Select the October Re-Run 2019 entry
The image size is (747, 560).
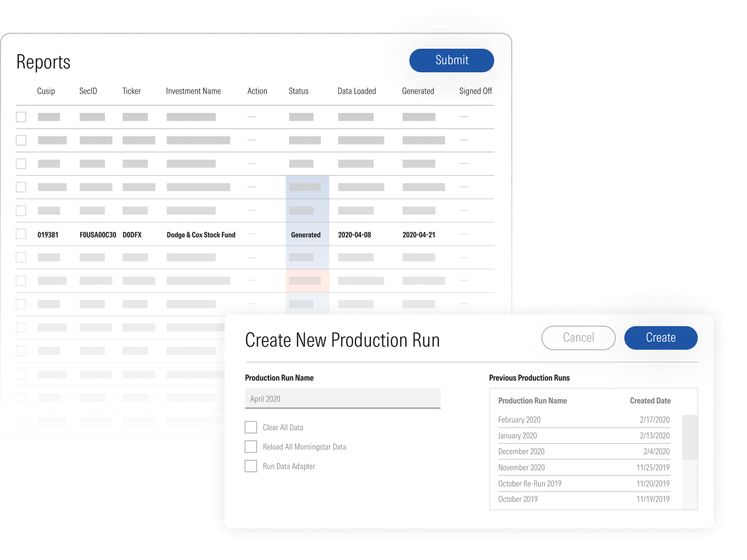[584, 483]
